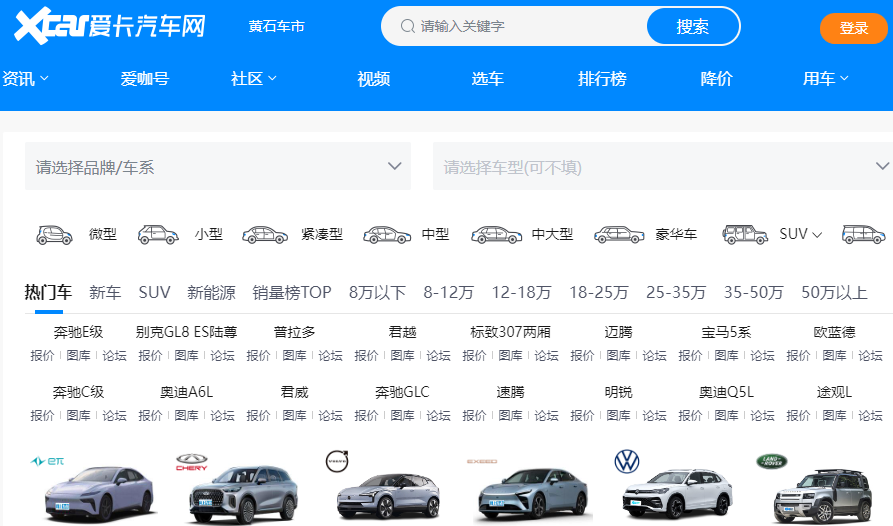Go to 爱咖号 in navigation
Image resolution: width=893 pixels, height=526 pixels.
pos(145,79)
